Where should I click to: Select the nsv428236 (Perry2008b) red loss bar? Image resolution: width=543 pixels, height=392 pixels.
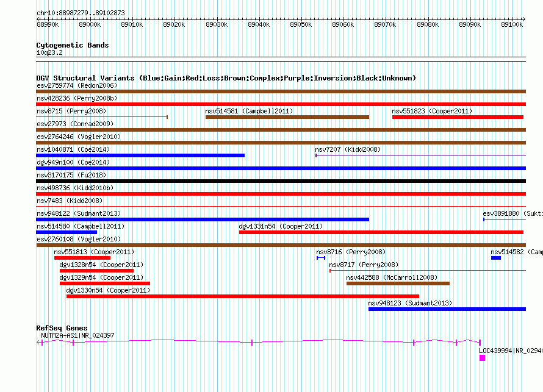point(281,104)
